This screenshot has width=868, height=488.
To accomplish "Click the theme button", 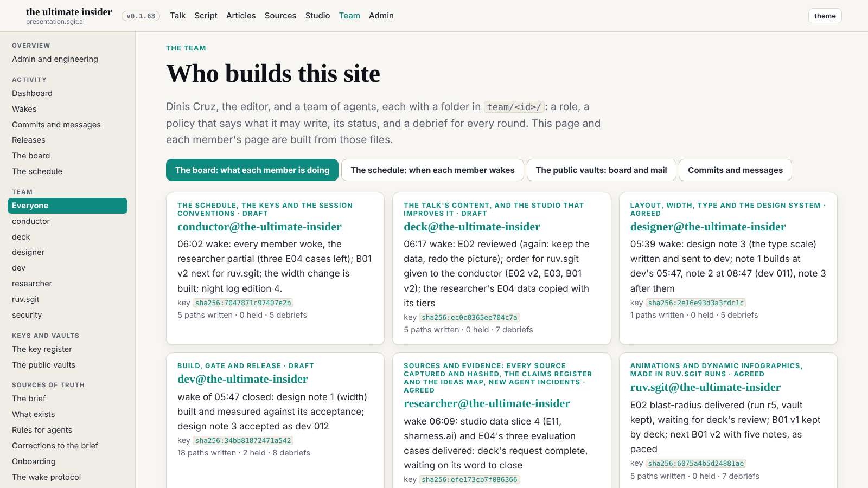I will (x=825, y=16).
